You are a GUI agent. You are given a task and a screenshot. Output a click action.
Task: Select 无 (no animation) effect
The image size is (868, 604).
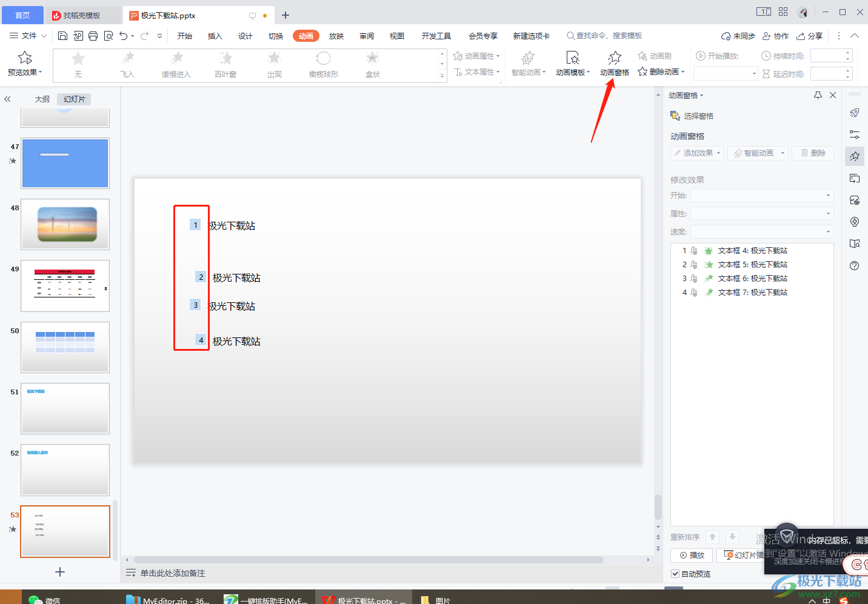pos(78,65)
